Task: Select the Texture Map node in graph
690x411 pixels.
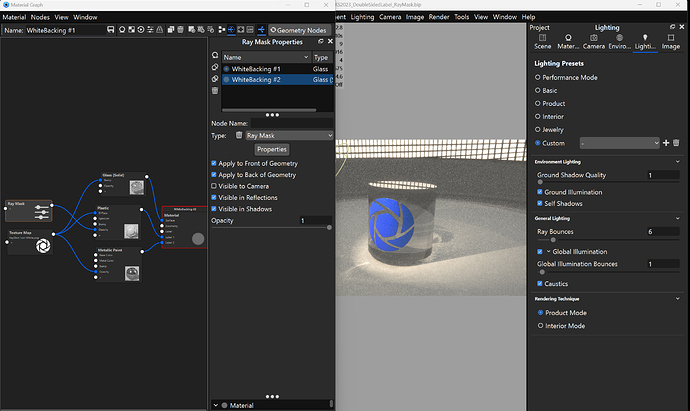Action: click(30, 242)
